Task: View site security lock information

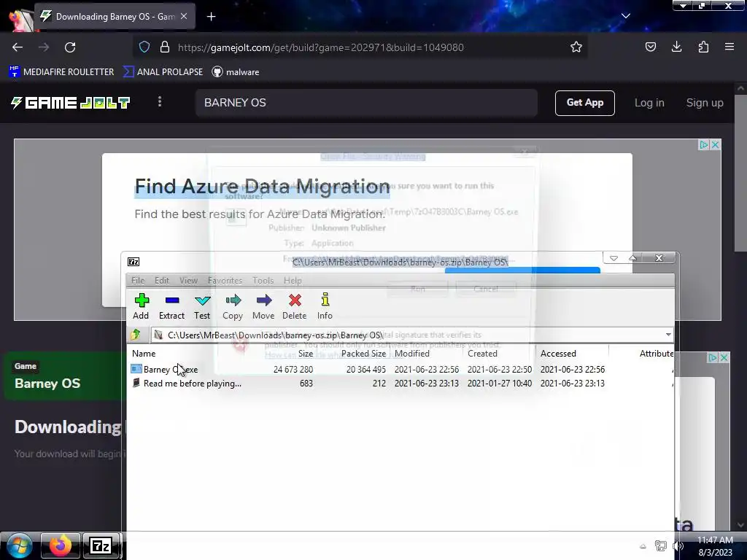Action: click(x=165, y=47)
